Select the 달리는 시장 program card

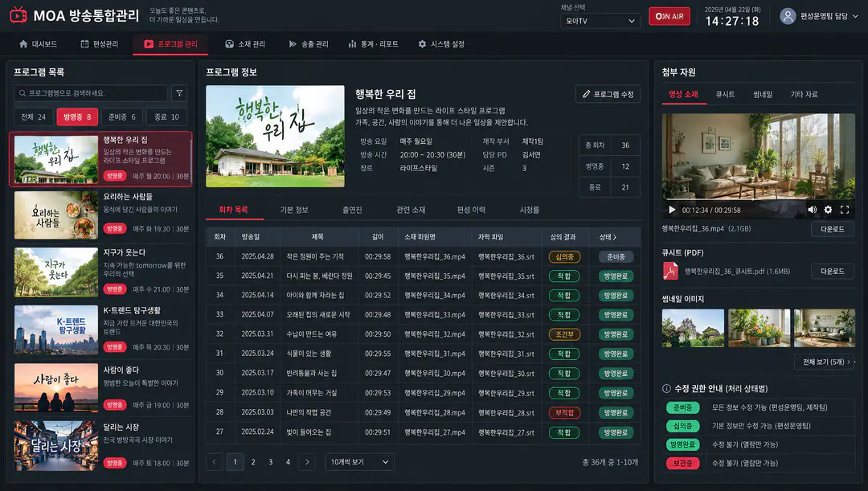tap(100, 446)
